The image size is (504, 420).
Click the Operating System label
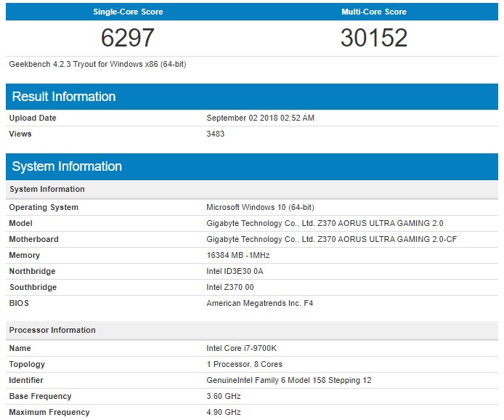(44, 207)
